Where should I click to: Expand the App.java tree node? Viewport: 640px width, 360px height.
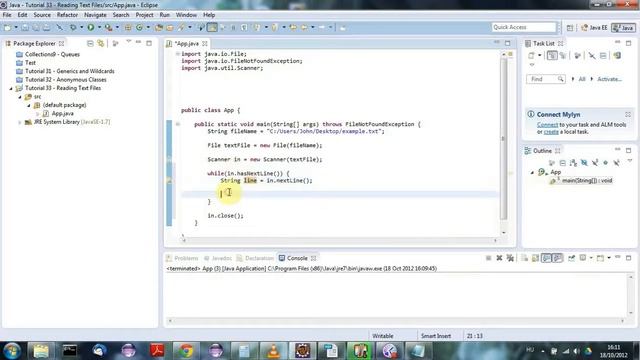point(38,114)
